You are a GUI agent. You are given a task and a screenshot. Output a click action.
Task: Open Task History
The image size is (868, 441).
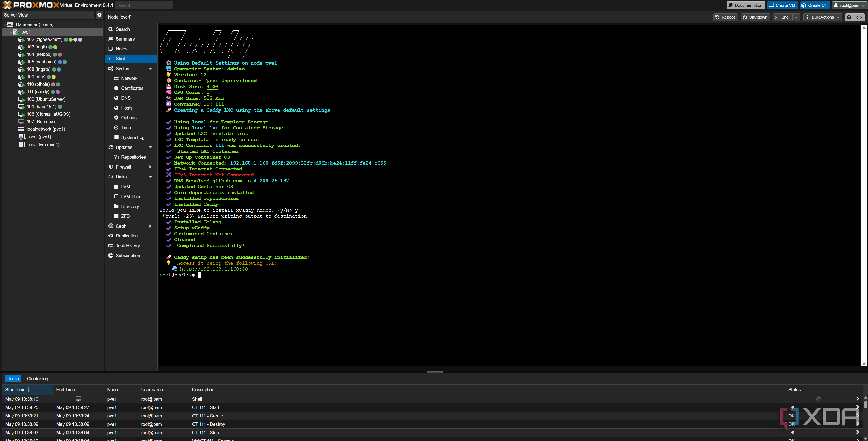pos(127,246)
